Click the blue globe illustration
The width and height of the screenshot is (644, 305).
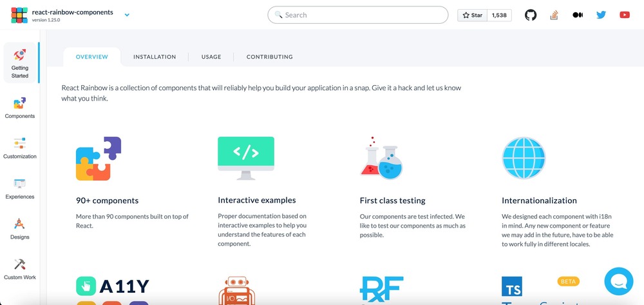(x=524, y=158)
